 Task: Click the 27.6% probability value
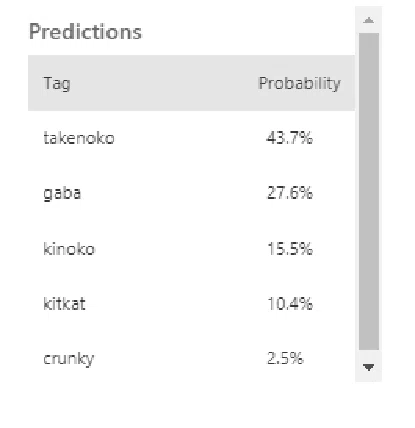click(x=290, y=193)
